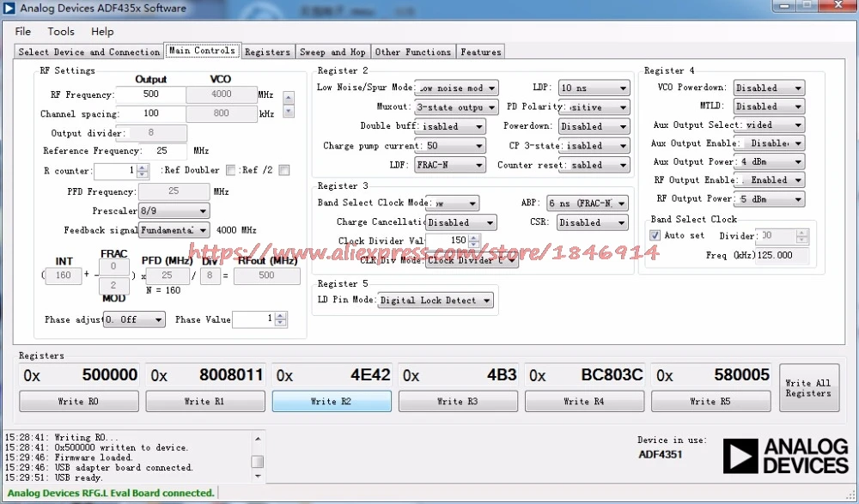Open the Tools menu
The width and height of the screenshot is (859, 504).
(x=61, y=31)
